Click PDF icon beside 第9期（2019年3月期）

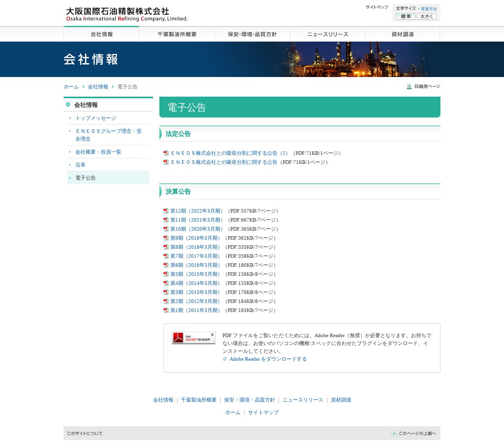tap(166, 238)
